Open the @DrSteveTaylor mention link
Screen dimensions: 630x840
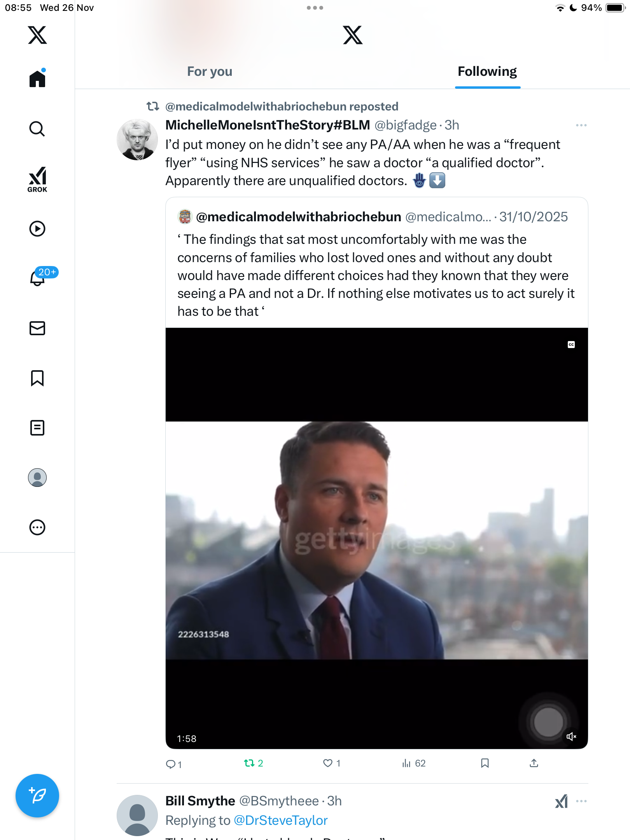click(x=280, y=821)
